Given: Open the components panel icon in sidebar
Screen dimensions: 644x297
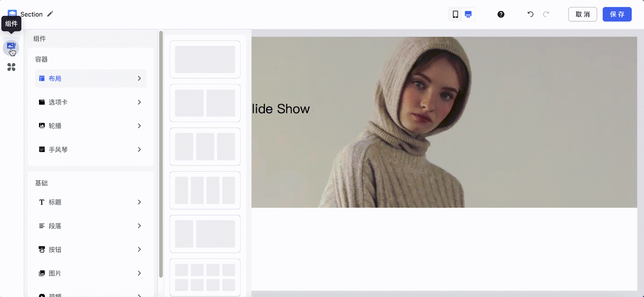Looking at the screenshot, I should pyautogui.click(x=11, y=47).
